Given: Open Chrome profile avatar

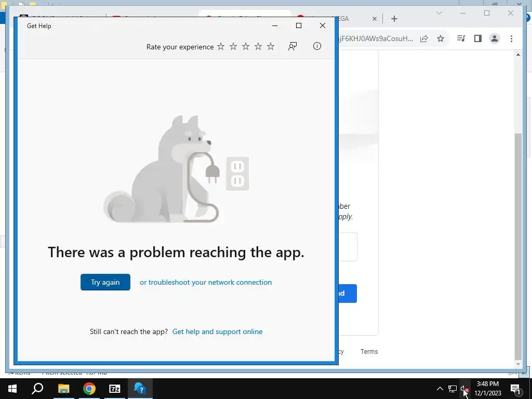Looking at the screenshot, I should (495, 38).
